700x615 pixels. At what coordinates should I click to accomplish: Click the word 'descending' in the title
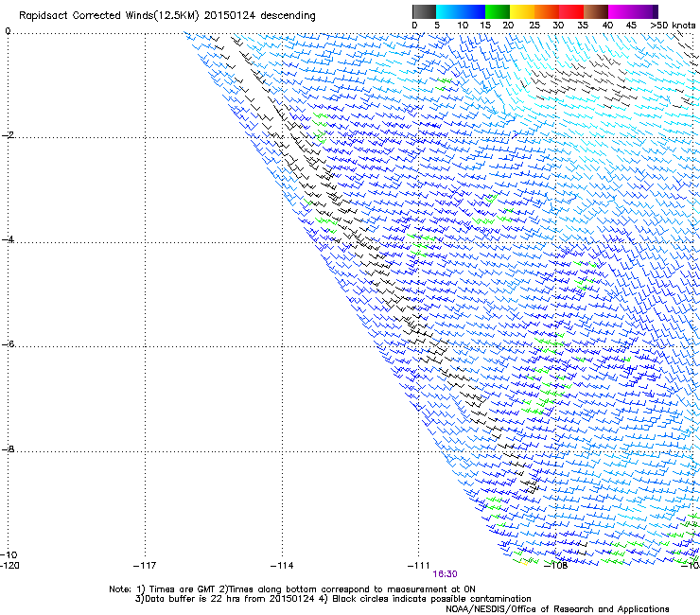[288, 16]
